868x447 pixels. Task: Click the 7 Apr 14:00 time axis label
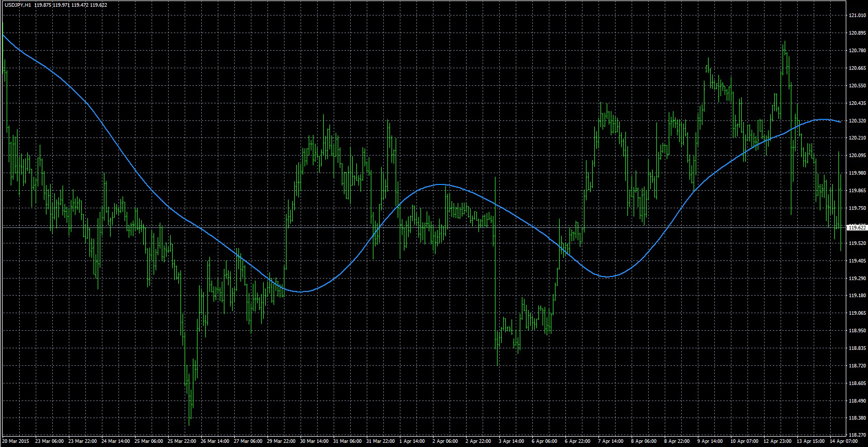point(611,442)
